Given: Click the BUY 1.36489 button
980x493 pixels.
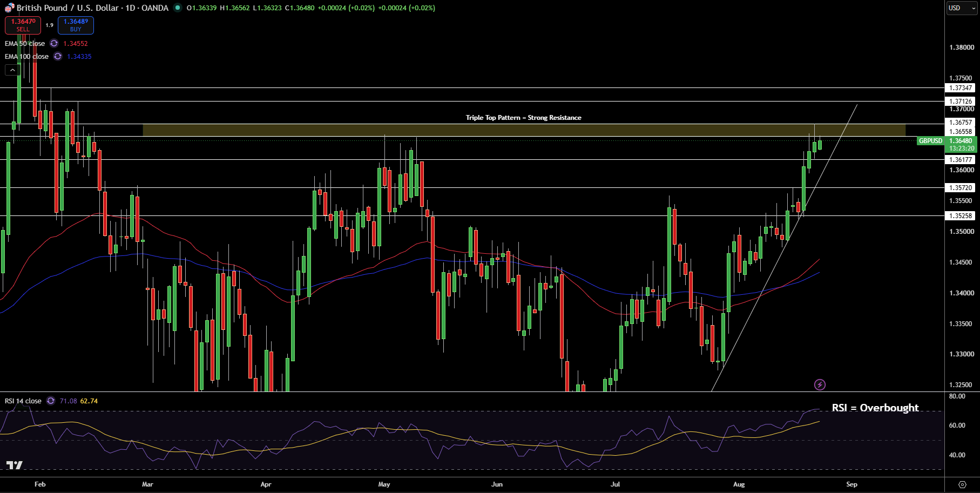Looking at the screenshot, I should point(76,25).
